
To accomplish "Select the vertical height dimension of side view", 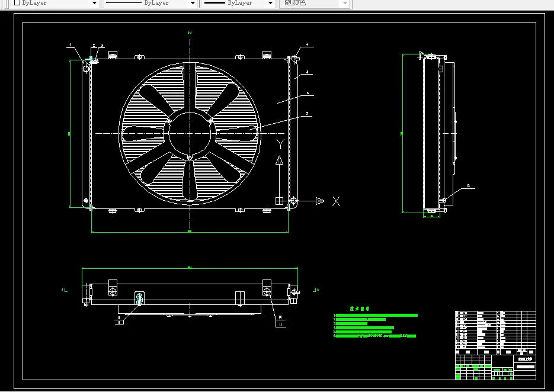I will [402, 133].
